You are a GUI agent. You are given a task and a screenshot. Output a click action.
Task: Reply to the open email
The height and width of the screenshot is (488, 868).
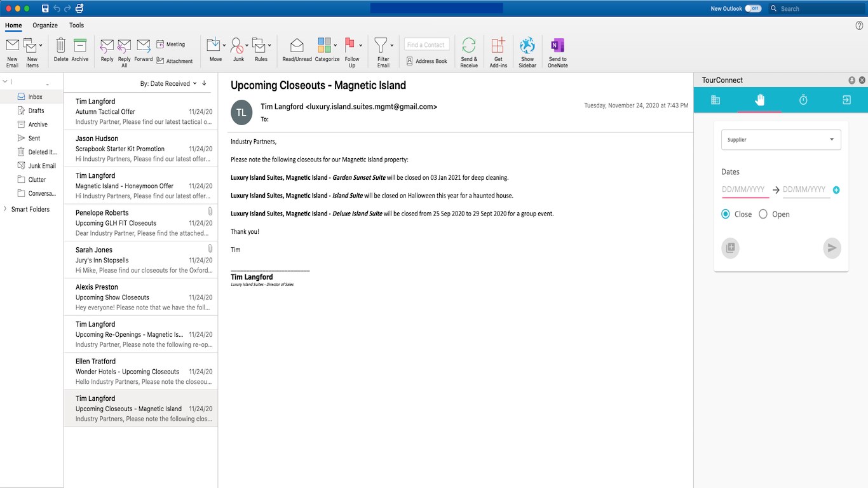pyautogui.click(x=107, y=50)
